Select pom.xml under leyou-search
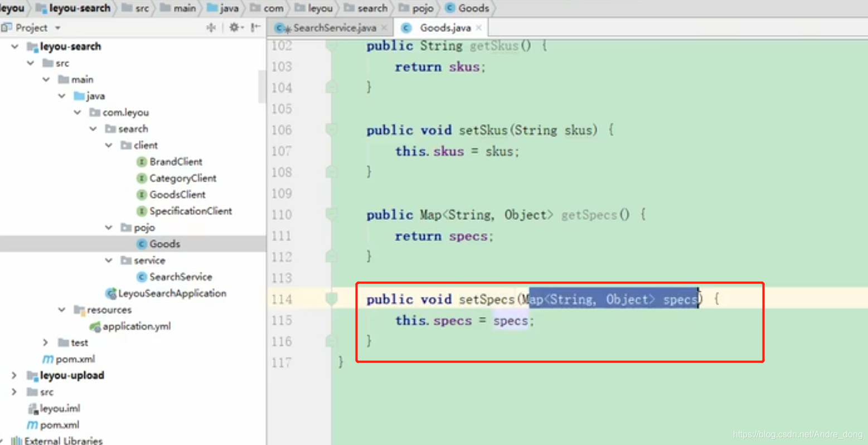 pos(75,359)
